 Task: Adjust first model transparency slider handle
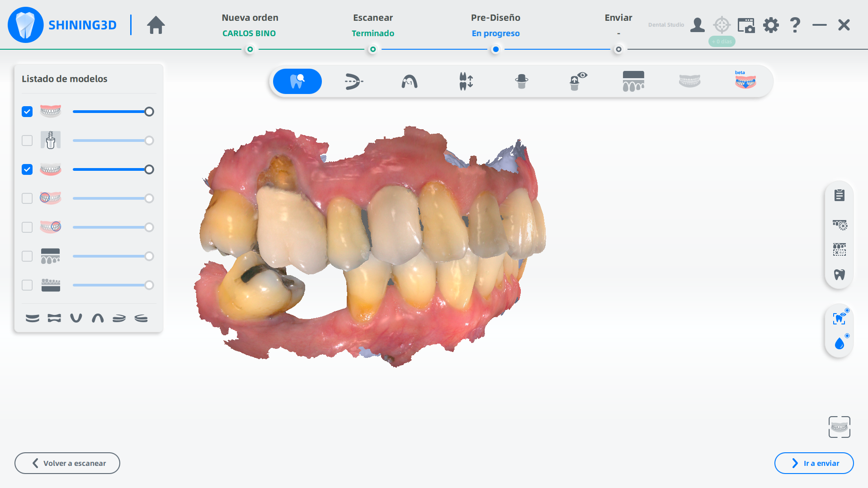149,112
